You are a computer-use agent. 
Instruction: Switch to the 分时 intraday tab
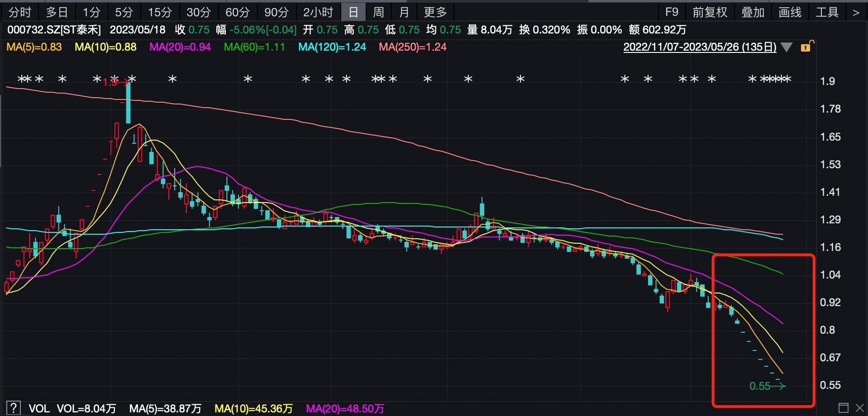pos(20,12)
